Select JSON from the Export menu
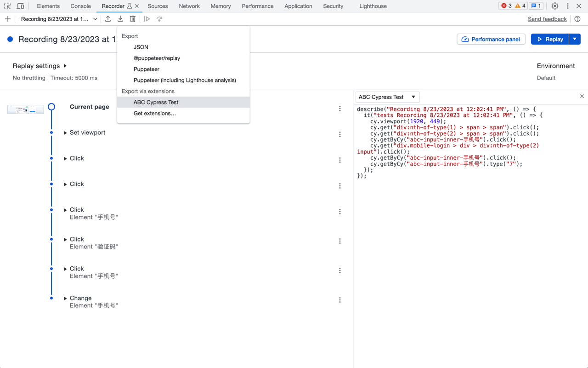This screenshot has width=588, height=368. (141, 47)
